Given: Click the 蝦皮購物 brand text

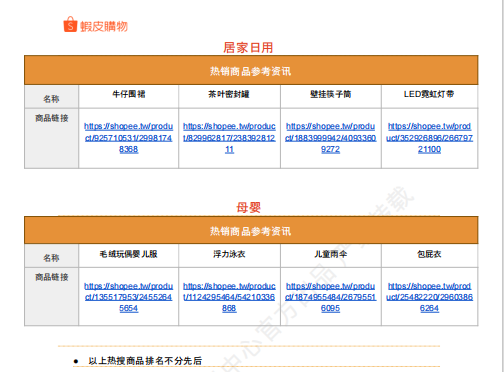Looking at the screenshot, I should (x=104, y=26).
